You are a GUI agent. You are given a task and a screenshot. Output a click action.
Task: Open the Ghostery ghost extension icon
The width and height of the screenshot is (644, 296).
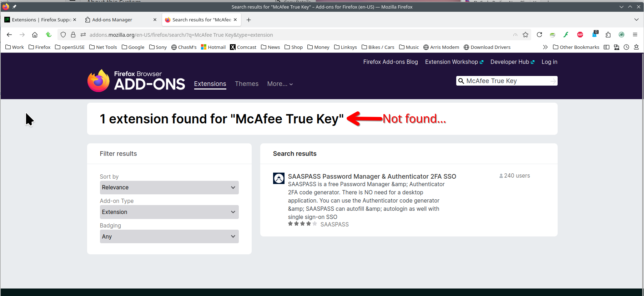pos(594,34)
